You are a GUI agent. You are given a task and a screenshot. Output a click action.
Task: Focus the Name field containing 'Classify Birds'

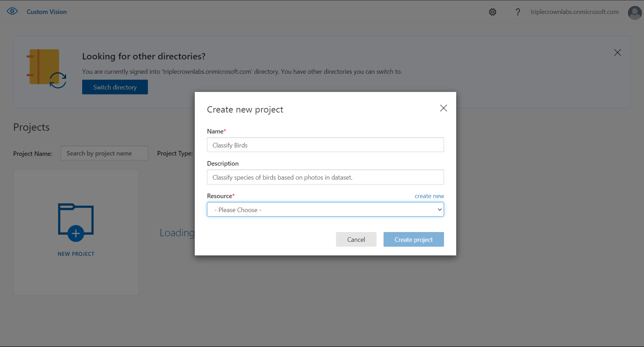(325, 145)
